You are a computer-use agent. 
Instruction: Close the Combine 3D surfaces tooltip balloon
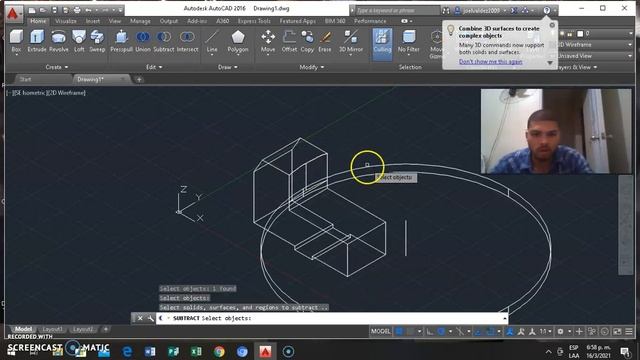(552, 25)
